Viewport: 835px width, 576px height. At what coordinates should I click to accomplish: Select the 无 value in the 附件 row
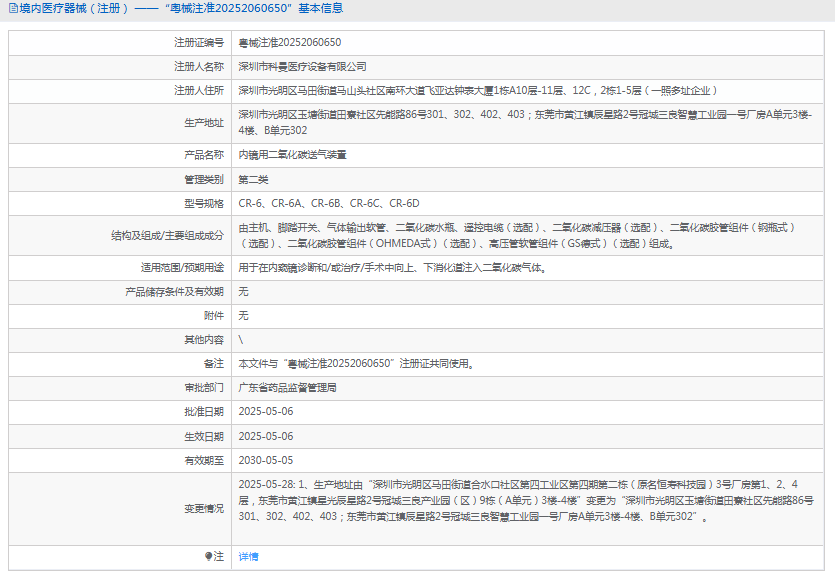coord(243,316)
